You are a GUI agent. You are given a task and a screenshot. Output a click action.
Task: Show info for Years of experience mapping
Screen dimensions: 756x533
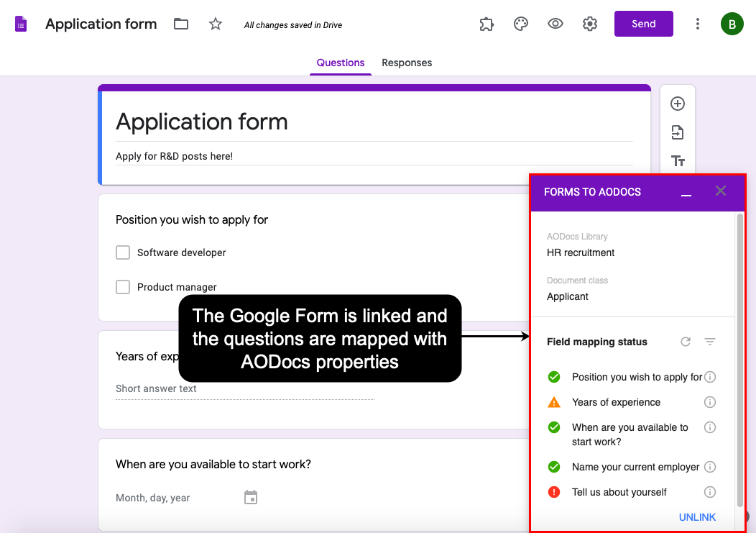[x=710, y=402]
